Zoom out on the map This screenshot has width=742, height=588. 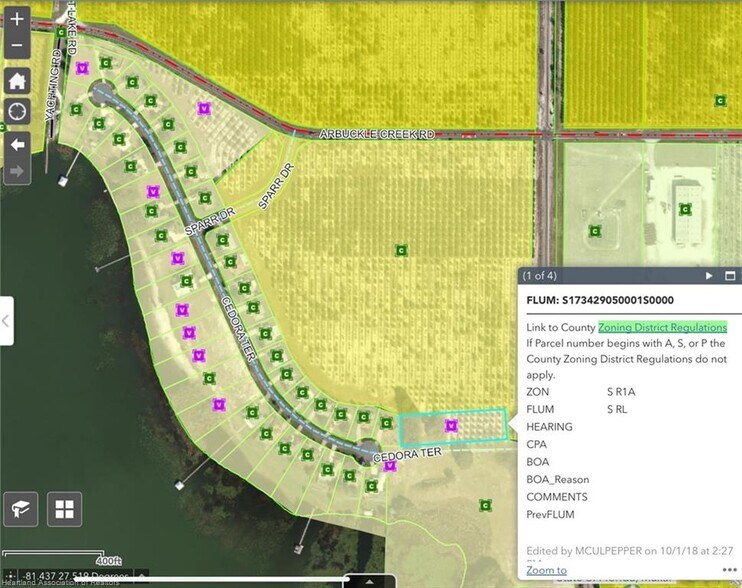click(x=17, y=45)
